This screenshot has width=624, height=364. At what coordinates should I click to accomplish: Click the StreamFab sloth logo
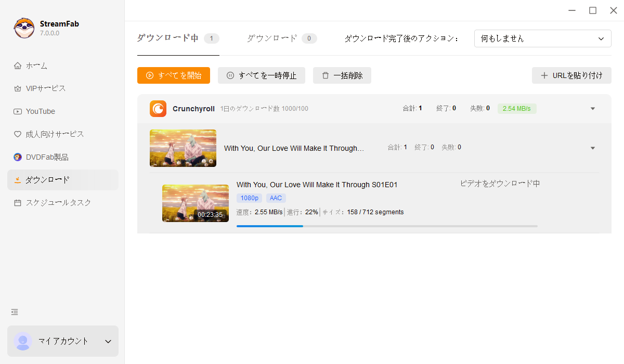(x=24, y=28)
